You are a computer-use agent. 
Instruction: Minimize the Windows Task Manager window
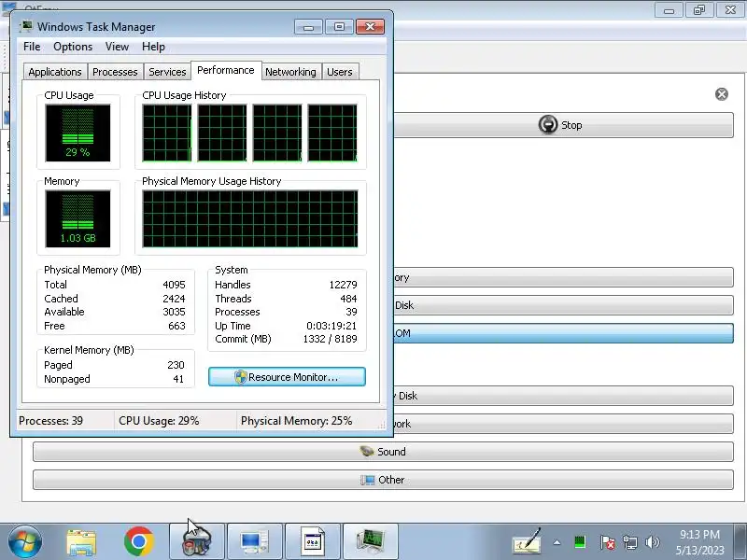pos(309,27)
